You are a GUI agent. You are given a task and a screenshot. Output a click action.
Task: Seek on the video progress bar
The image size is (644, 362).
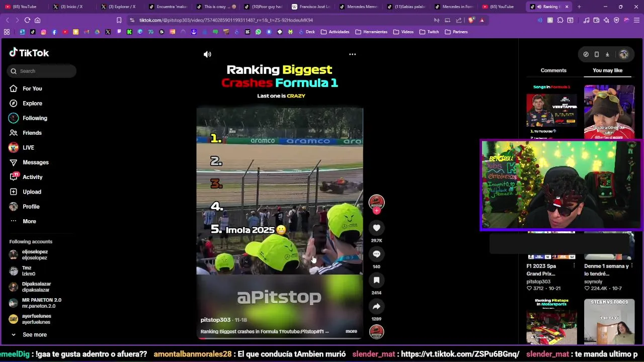(x=279, y=338)
